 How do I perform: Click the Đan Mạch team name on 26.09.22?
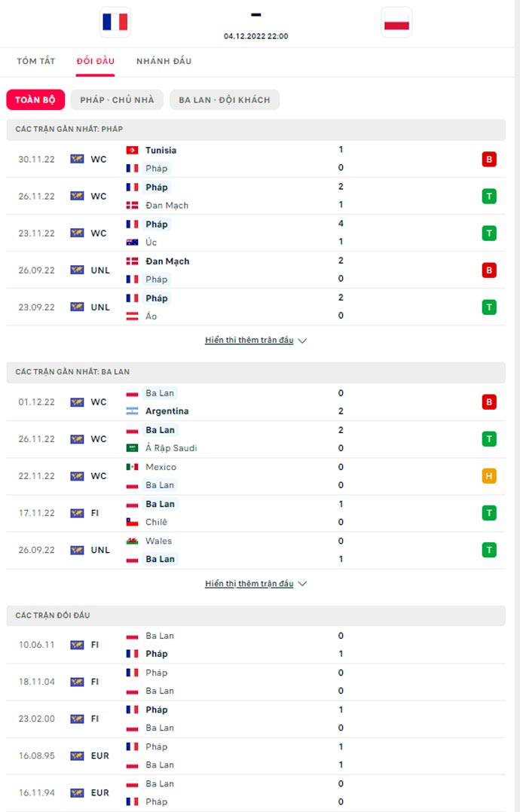(167, 261)
